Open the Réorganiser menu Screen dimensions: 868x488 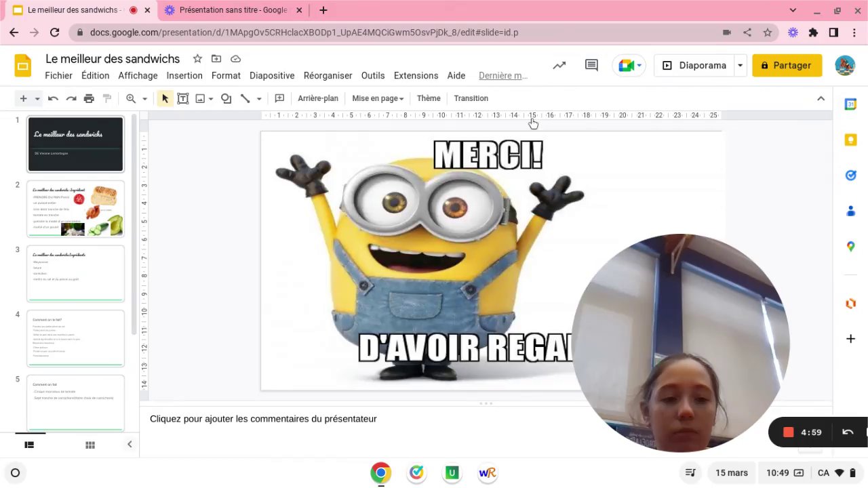click(x=328, y=76)
